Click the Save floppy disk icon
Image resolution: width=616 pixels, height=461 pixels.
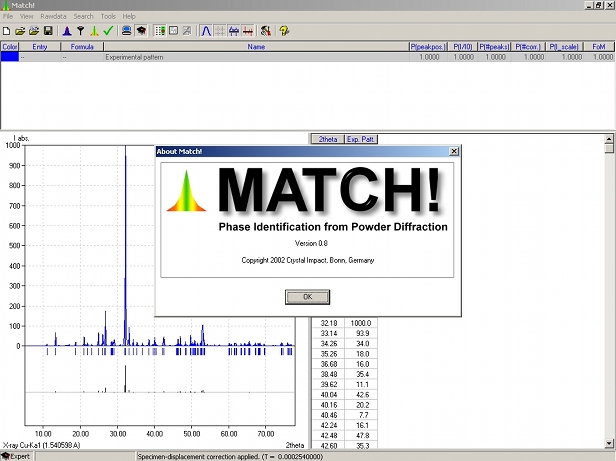48,31
